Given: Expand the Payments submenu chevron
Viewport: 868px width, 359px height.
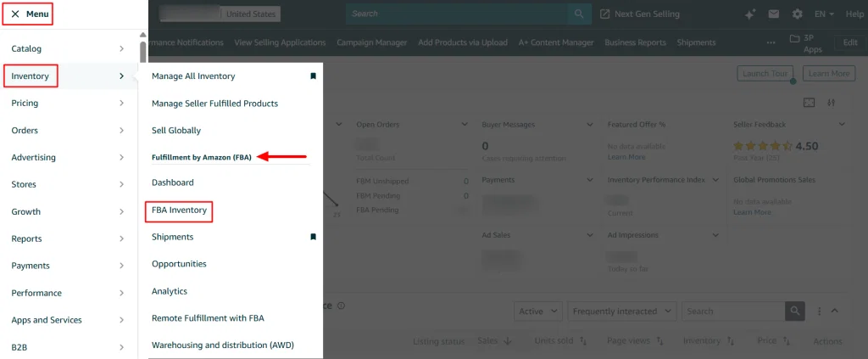Looking at the screenshot, I should point(121,266).
